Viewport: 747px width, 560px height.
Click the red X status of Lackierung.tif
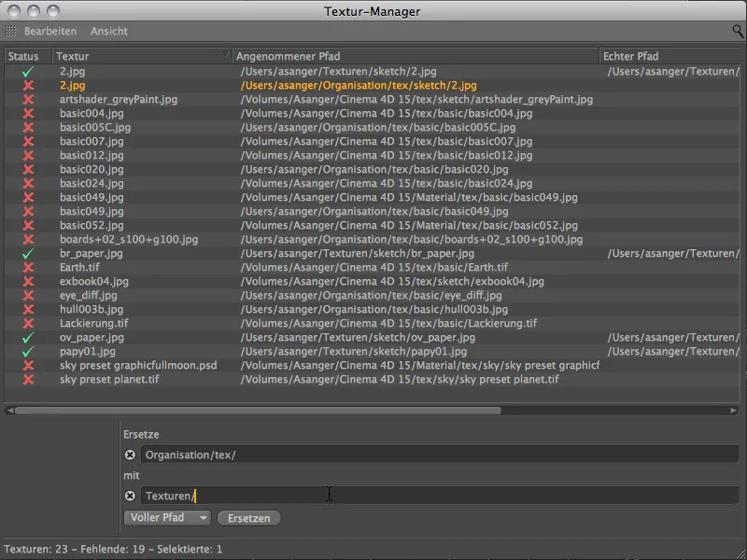click(29, 323)
